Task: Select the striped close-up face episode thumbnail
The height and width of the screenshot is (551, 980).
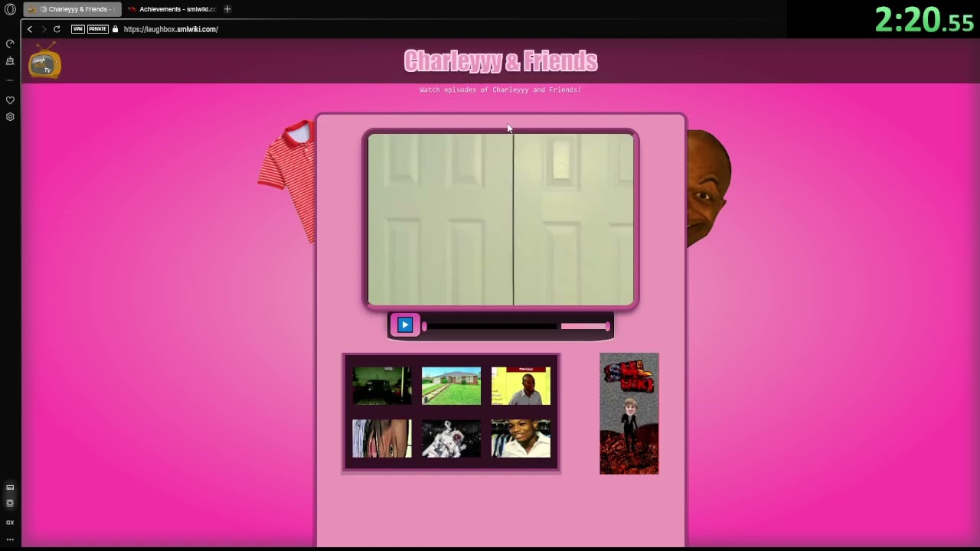Action: pos(382,439)
